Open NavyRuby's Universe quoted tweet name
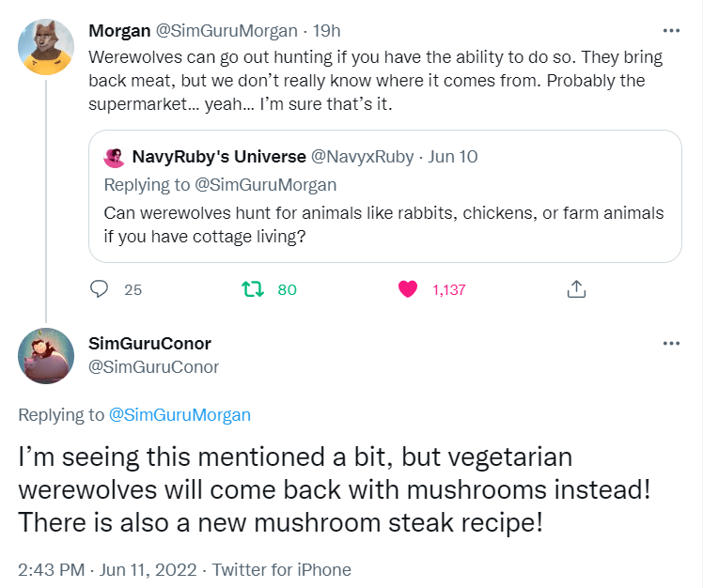Screen dimensions: 703x588 pyautogui.click(x=219, y=157)
